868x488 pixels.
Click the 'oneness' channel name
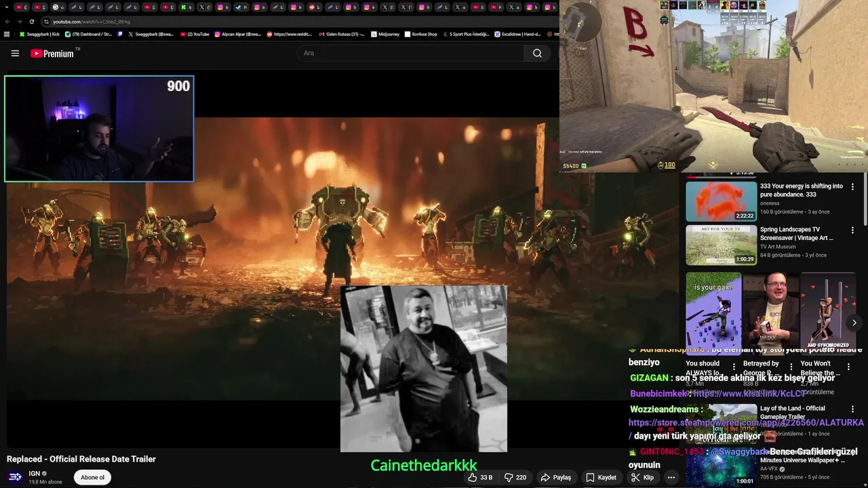point(770,203)
